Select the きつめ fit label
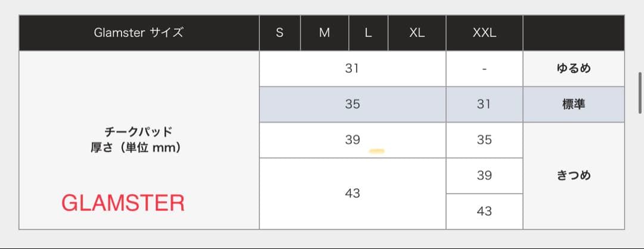644x249 pixels. pyautogui.click(x=573, y=176)
